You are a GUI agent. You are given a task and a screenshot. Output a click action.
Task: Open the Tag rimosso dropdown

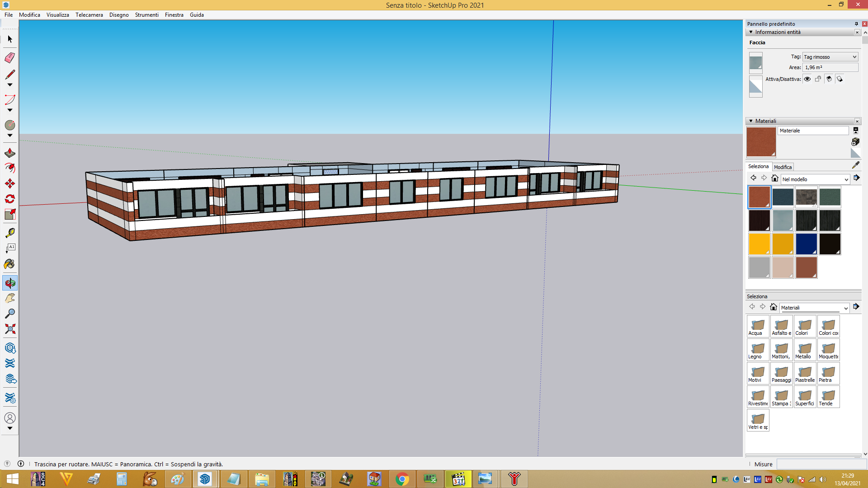[830, 57]
